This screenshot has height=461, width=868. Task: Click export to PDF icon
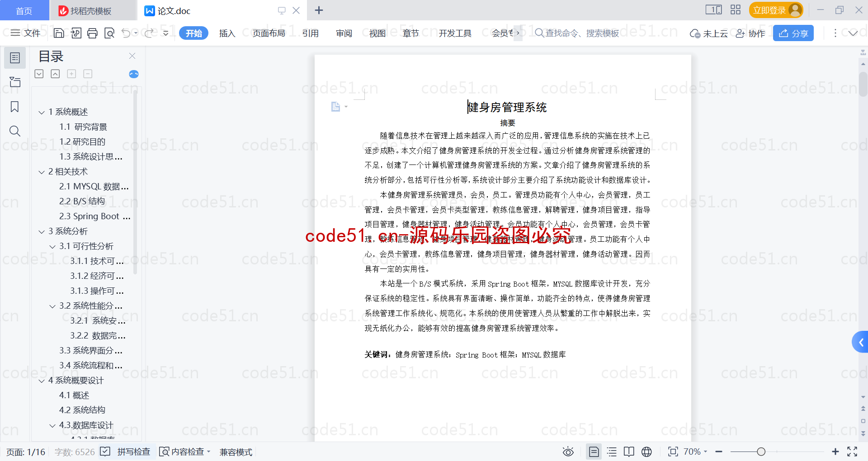pyautogui.click(x=76, y=33)
